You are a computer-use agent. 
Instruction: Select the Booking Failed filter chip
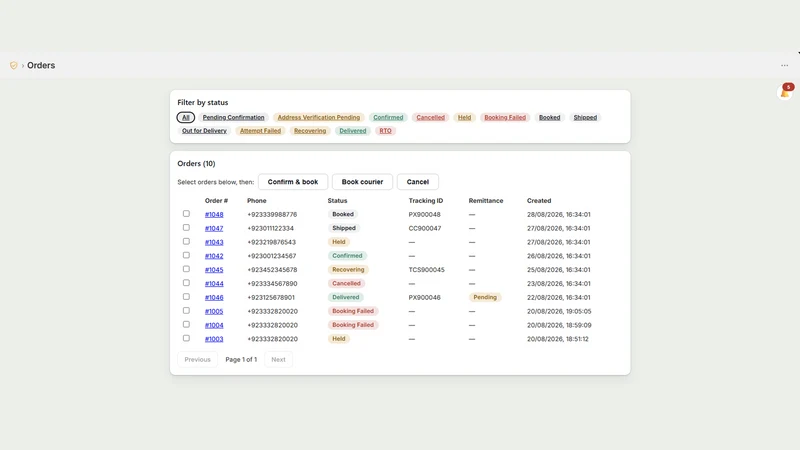(x=505, y=117)
